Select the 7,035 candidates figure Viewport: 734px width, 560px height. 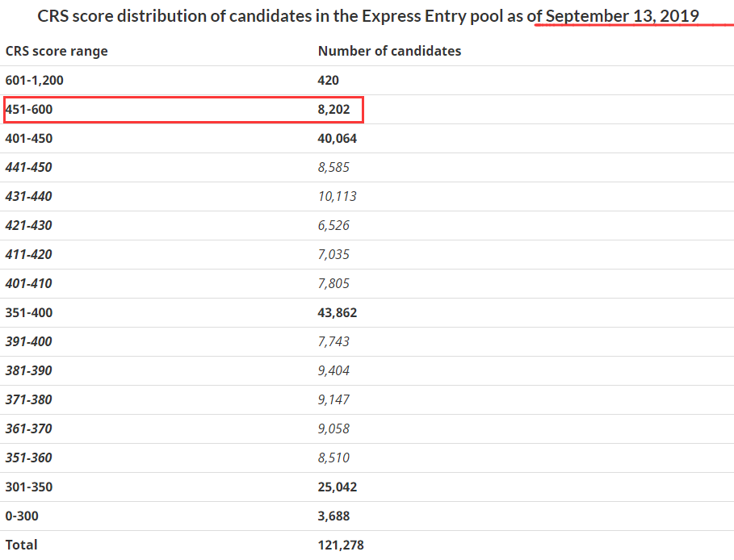pyautogui.click(x=333, y=254)
